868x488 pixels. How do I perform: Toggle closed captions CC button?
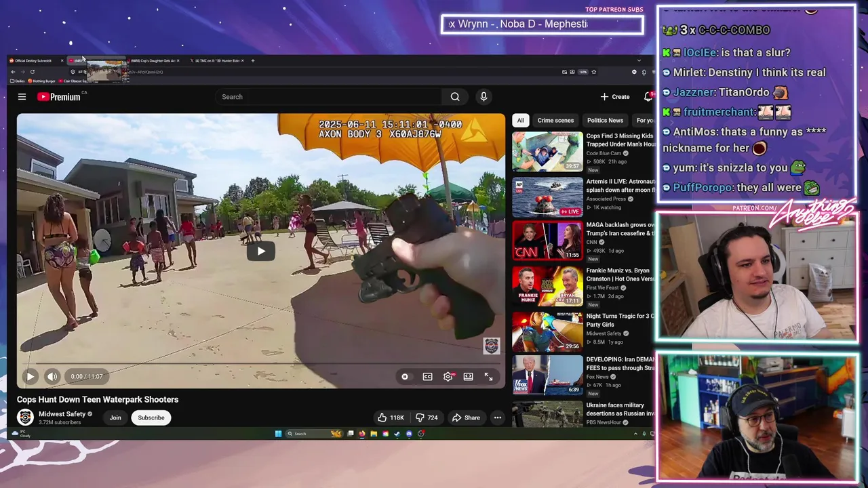click(427, 377)
